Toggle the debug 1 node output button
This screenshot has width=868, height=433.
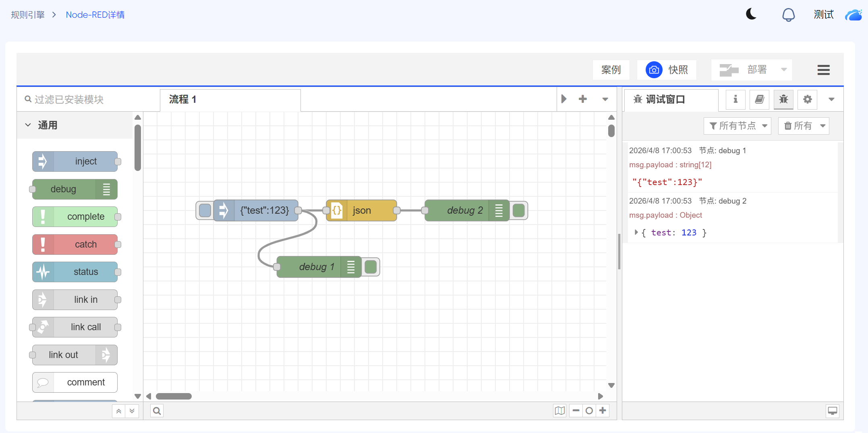point(371,267)
